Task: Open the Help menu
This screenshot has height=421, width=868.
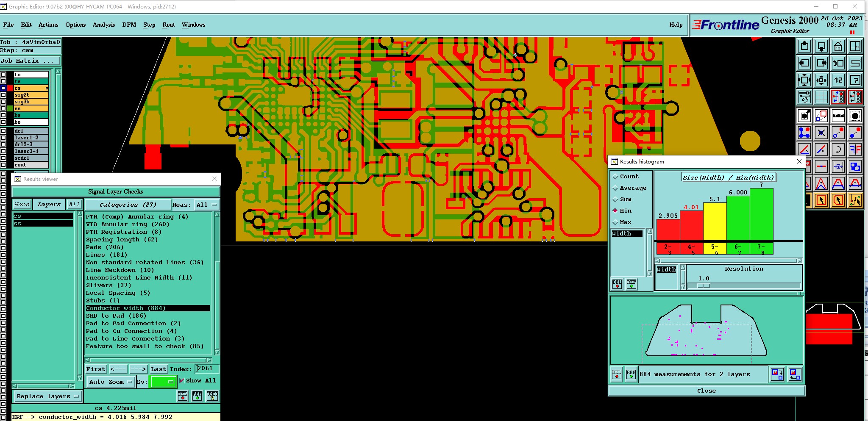Action: click(x=676, y=25)
